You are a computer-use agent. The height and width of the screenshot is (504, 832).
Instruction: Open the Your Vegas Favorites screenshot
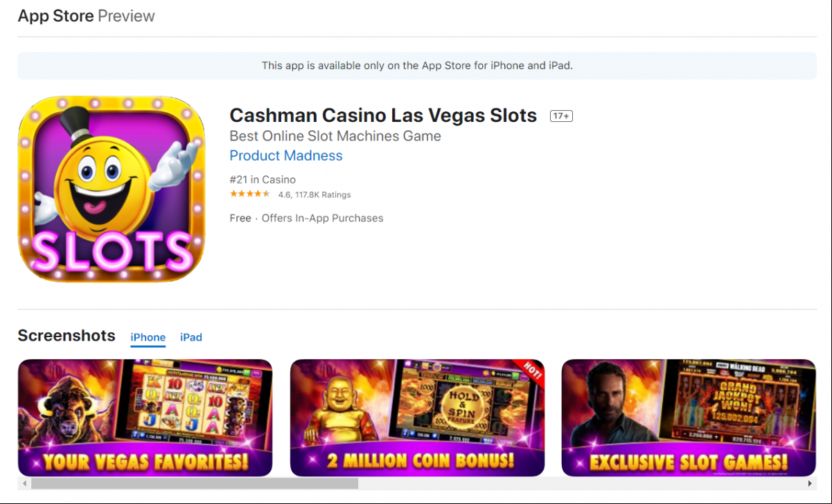(145, 417)
